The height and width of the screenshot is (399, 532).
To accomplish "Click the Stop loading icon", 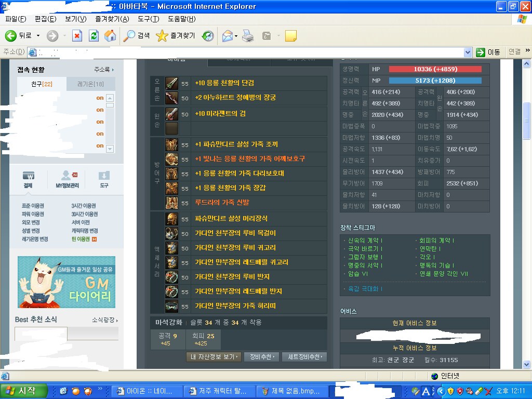I will 77,36.
